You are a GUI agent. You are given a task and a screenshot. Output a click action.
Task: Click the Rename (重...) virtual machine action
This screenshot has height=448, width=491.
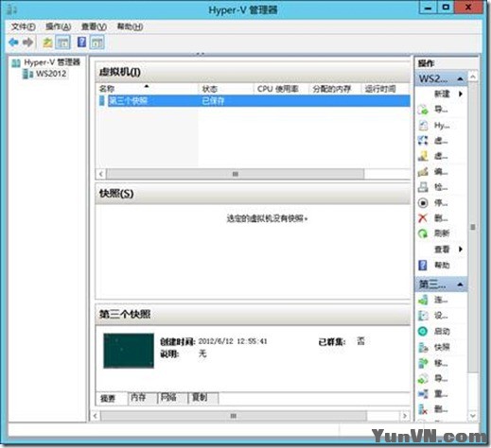[441, 394]
